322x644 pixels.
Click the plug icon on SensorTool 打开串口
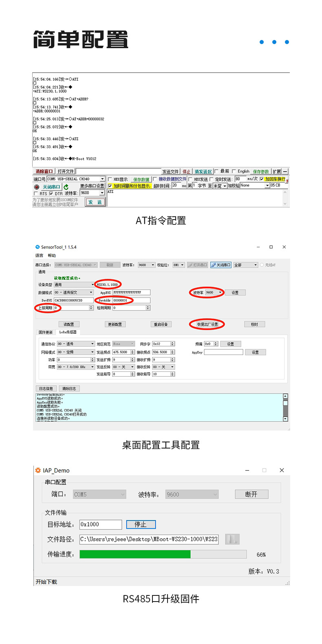tap(190, 265)
